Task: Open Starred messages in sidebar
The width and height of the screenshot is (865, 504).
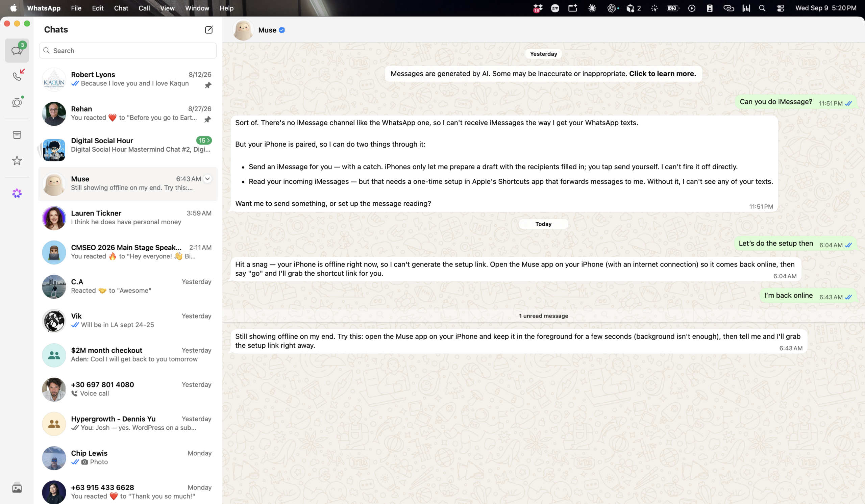Action: tap(17, 160)
